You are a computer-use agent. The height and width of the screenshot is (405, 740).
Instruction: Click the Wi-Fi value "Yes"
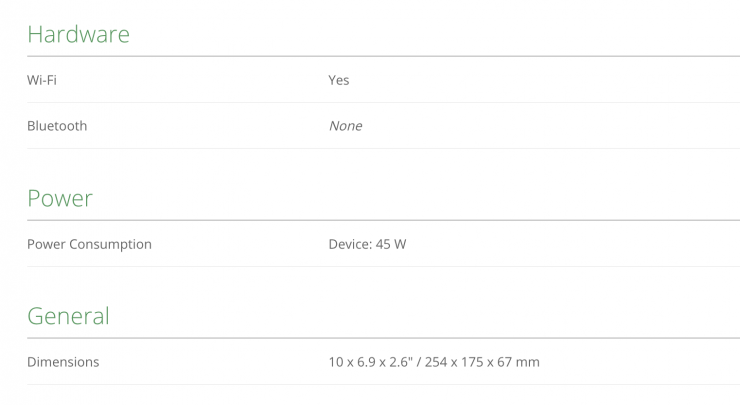tap(339, 80)
